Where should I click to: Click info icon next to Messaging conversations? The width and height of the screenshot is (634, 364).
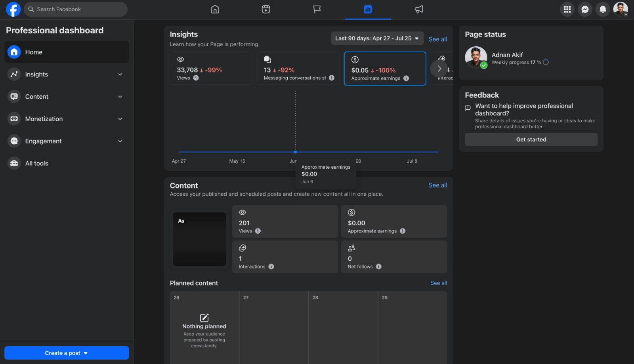coord(332,78)
